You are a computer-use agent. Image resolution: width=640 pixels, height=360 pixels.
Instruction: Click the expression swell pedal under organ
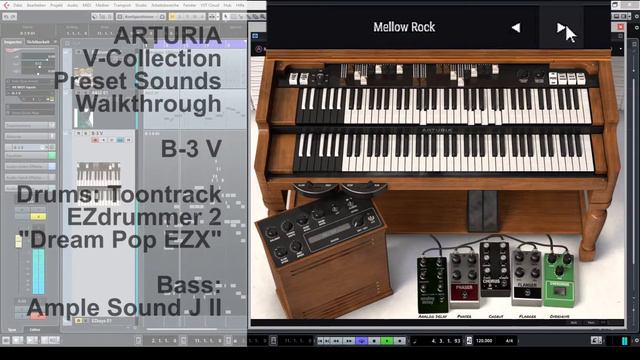(x=483, y=211)
